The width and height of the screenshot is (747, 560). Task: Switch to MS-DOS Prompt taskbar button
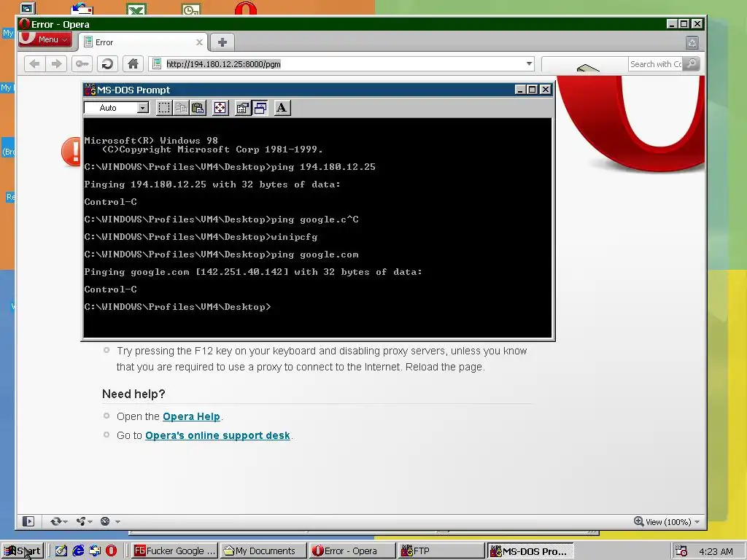click(530, 551)
